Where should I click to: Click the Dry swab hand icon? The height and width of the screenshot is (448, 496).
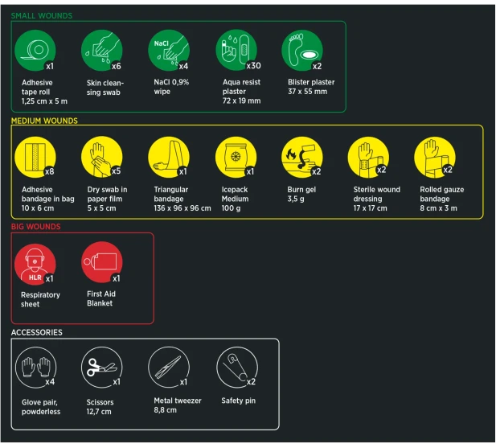pyautogui.click(x=102, y=157)
